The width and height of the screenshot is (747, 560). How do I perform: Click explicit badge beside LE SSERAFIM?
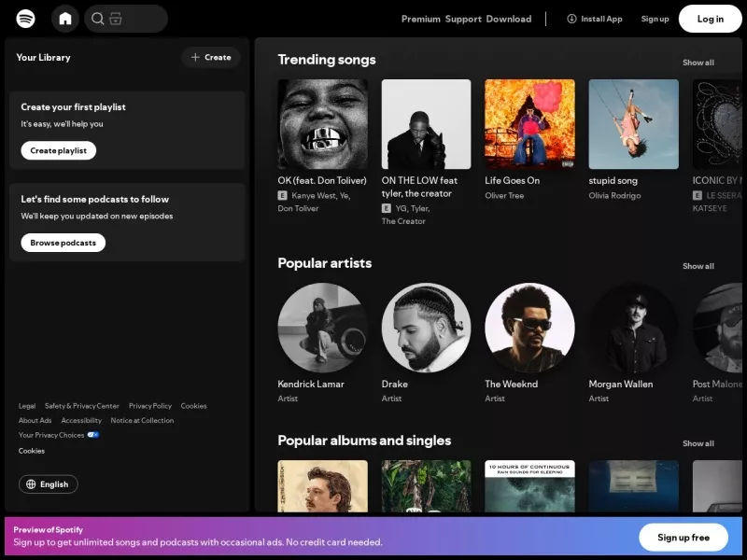tap(697, 195)
